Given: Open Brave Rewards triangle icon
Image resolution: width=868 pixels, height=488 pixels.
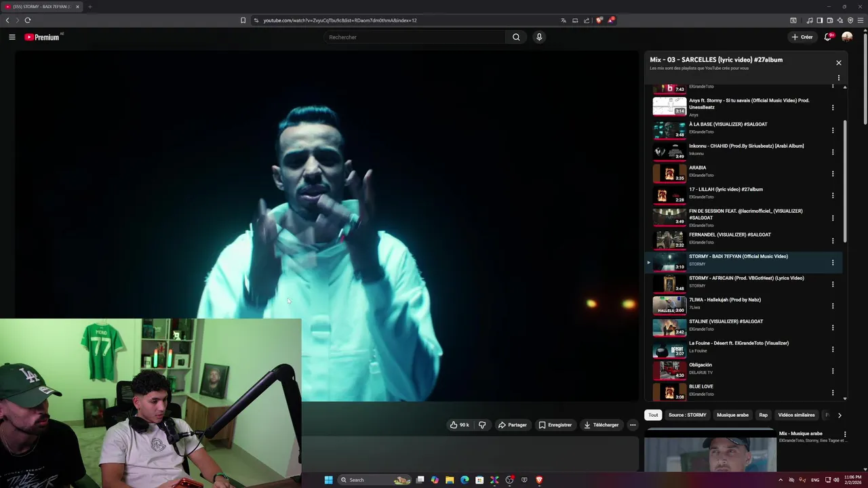Looking at the screenshot, I should (610, 20).
